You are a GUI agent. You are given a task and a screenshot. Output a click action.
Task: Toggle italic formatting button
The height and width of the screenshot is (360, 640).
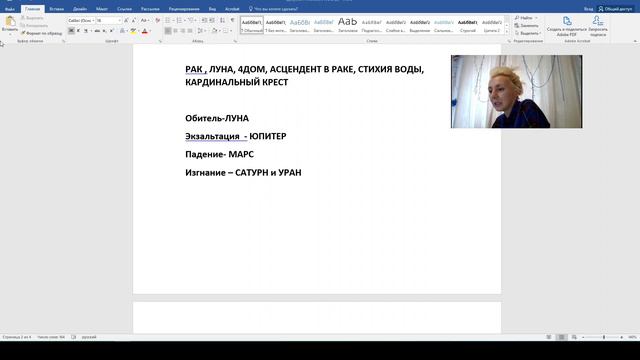pyautogui.click(x=78, y=31)
